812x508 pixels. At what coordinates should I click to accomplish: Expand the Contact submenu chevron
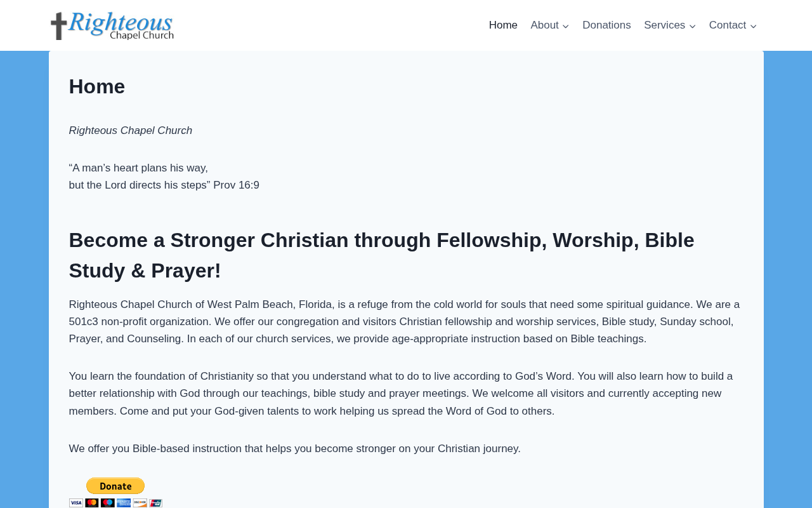(753, 26)
